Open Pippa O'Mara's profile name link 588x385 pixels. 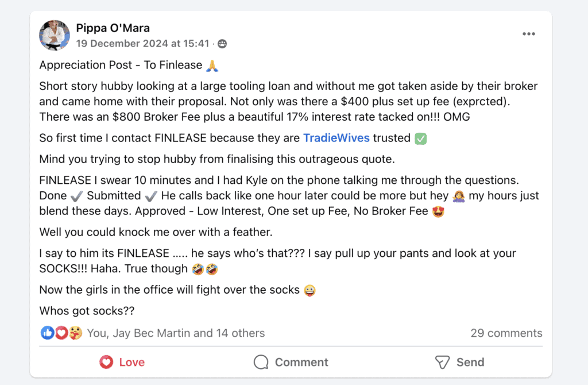pyautogui.click(x=113, y=28)
